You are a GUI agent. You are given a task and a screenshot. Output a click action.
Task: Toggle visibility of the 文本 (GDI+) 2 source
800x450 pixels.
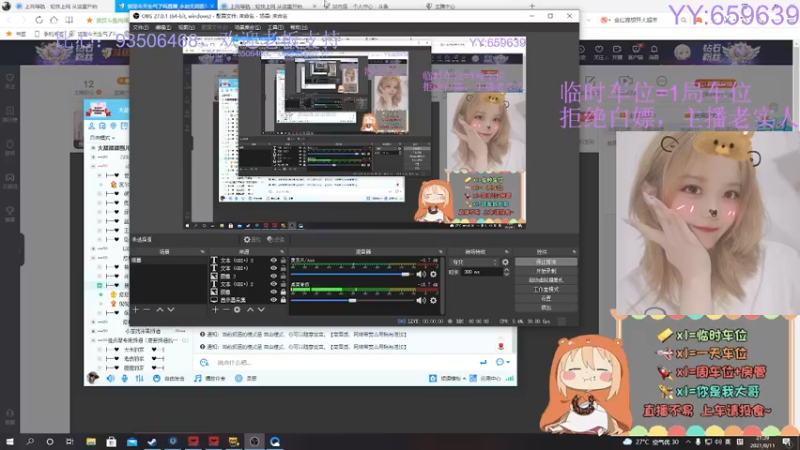273,284
